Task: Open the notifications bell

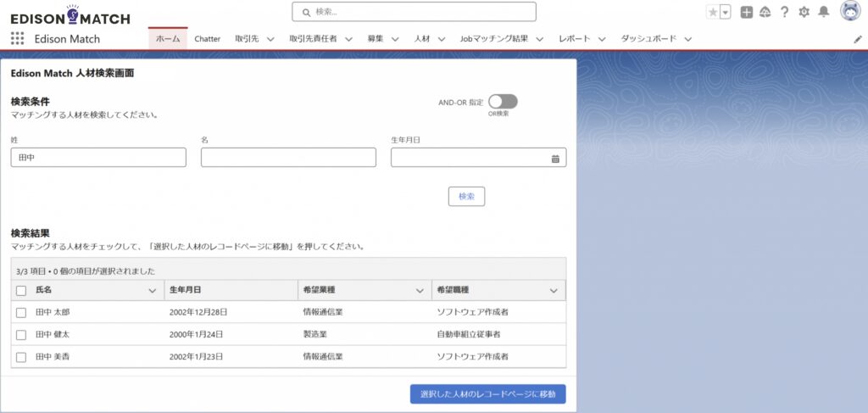Action: coord(823,12)
